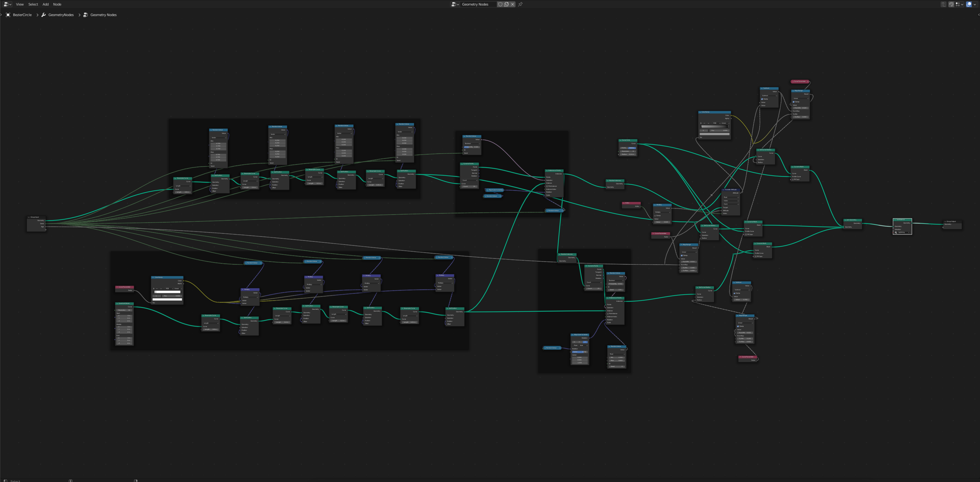
Task: Toggle Clamp on the topmost Subtract node
Action: coord(762,99)
